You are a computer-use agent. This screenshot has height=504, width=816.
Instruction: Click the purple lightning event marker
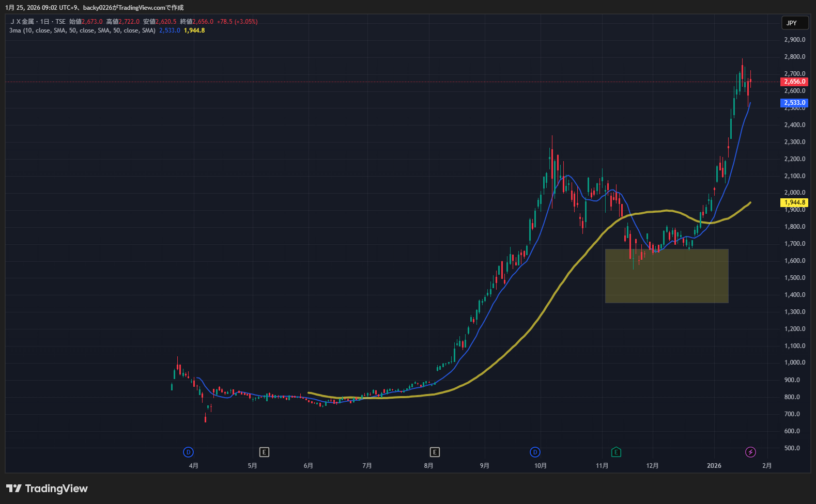[750, 452]
